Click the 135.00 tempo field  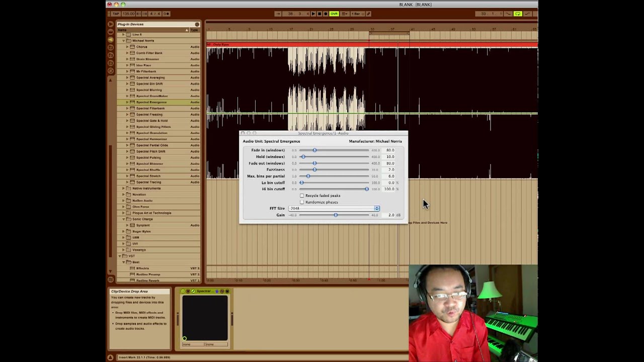128,14
